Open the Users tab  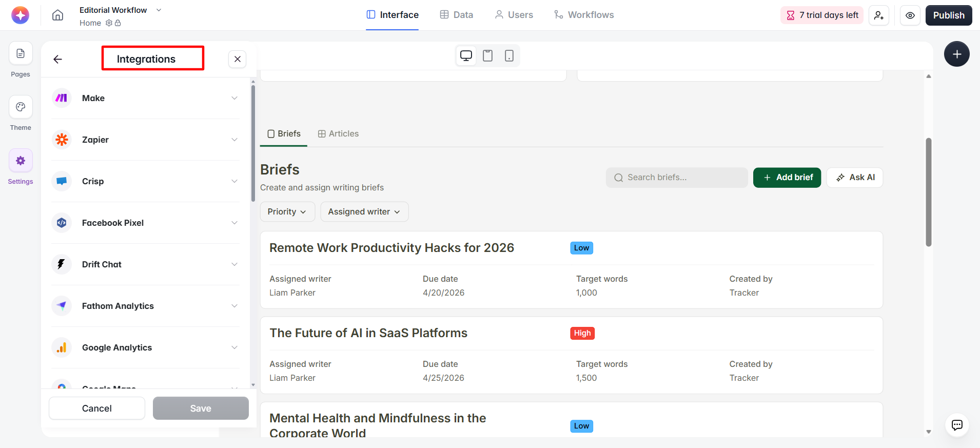(514, 15)
